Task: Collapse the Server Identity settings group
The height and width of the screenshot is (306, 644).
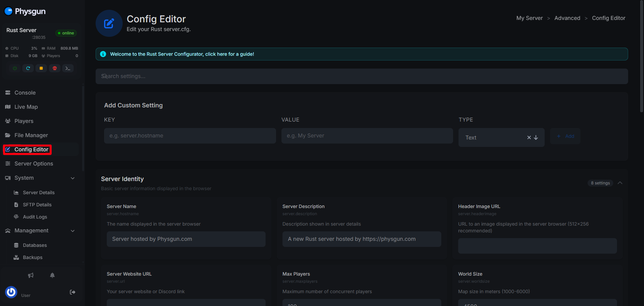Action: pyautogui.click(x=620, y=183)
